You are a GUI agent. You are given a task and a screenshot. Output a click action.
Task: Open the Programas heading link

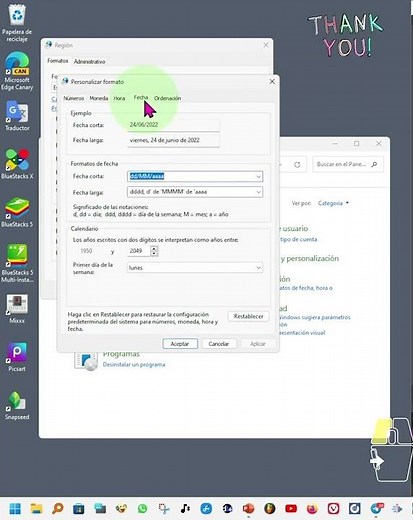[x=121, y=354]
